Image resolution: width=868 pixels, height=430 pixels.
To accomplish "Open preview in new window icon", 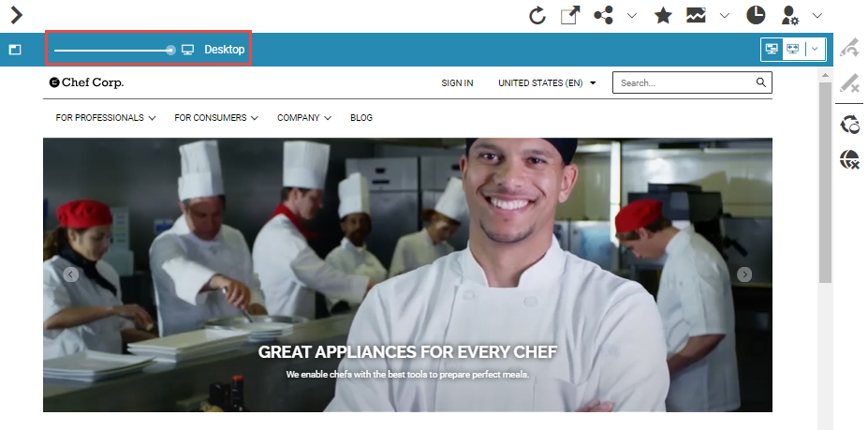I will [569, 15].
